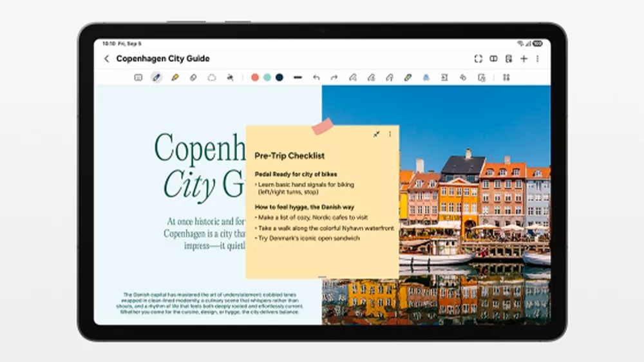The width and height of the screenshot is (644, 362).
Task: Open the sticky note's three-dot menu
Action: click(390, 134)
